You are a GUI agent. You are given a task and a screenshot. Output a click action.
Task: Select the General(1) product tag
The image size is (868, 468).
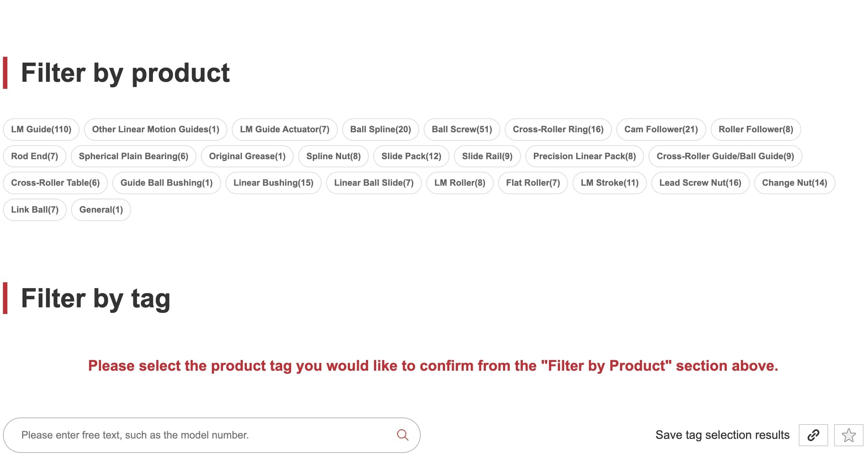pos(101,210)
